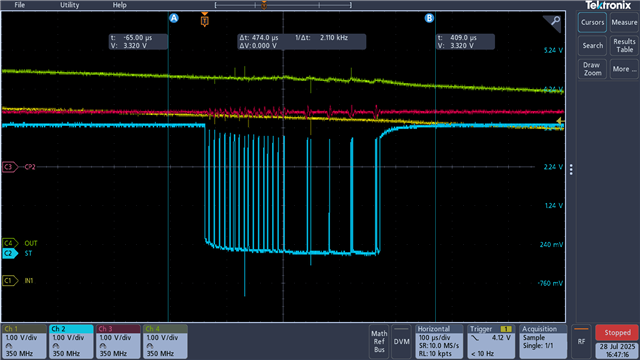The height and width of the screenshot is (360, 640).
Task: Click the waveform overview bar at top
Action: pos(283,5)
